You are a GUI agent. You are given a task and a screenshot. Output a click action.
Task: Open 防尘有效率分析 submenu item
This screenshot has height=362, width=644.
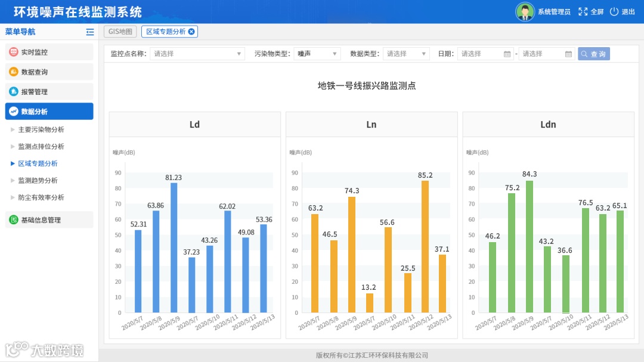[41, 197]
